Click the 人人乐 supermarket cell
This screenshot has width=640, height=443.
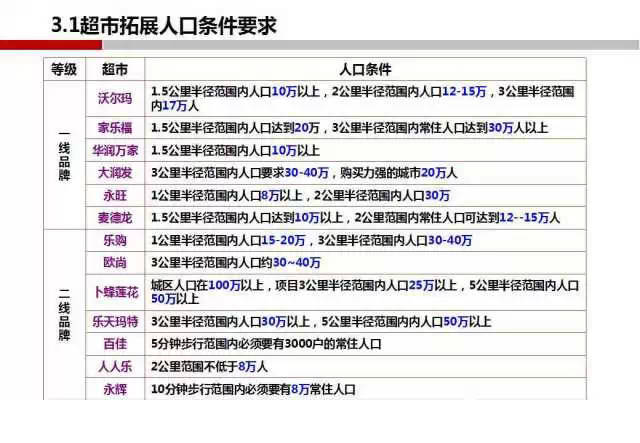115,366
